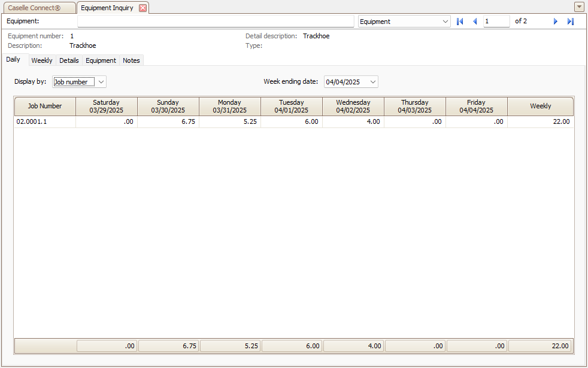The image size is (588, 368).
Task: Close the Equipment Inquiry tab
Action: point(143,8)
